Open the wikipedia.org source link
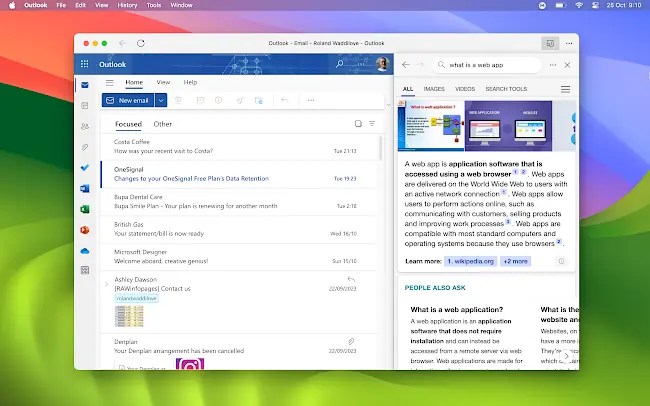Viewport: 650px width, 406px height. pyautogui.click(x=471, y=261)
